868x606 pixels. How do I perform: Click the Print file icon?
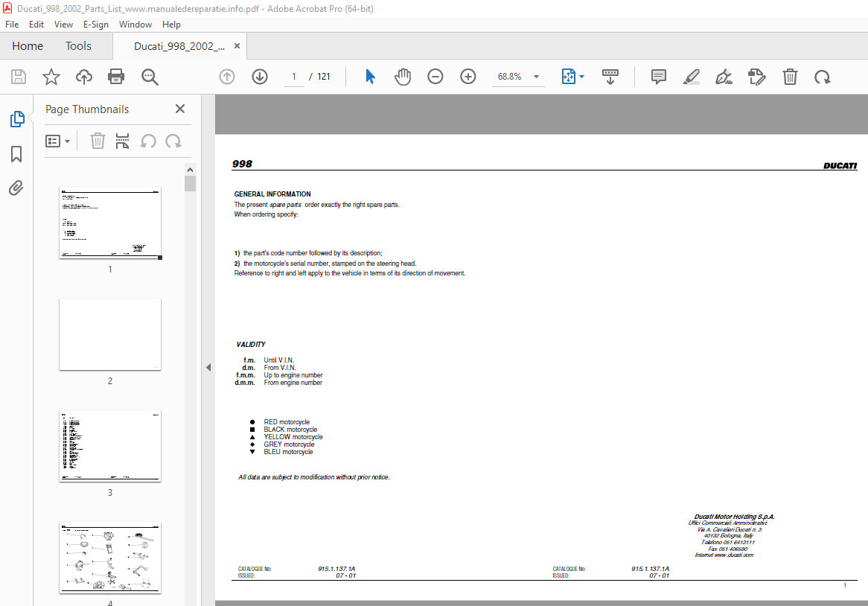116,77
